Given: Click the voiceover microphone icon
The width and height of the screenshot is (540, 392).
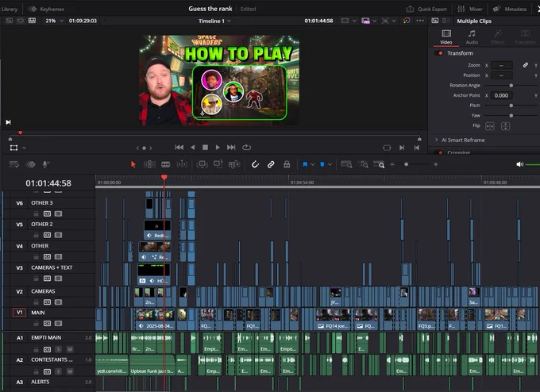Looking at the screenshot, I should pos(45,164).
